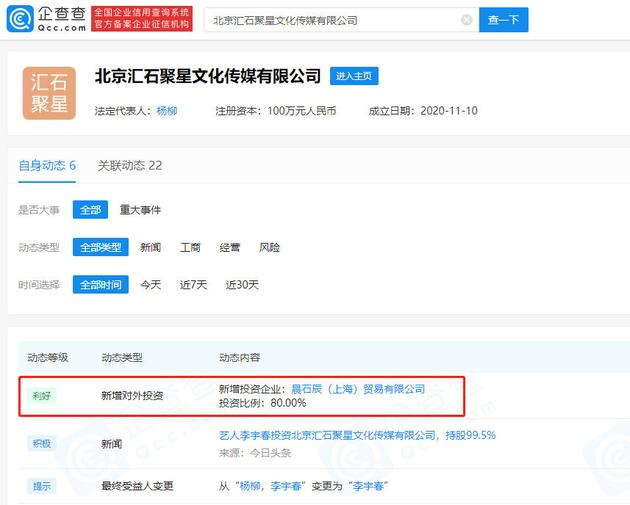The image size is (630, 505).
Task: Open news about 艺人李宇春投资 link
Action: click(357, 435)
